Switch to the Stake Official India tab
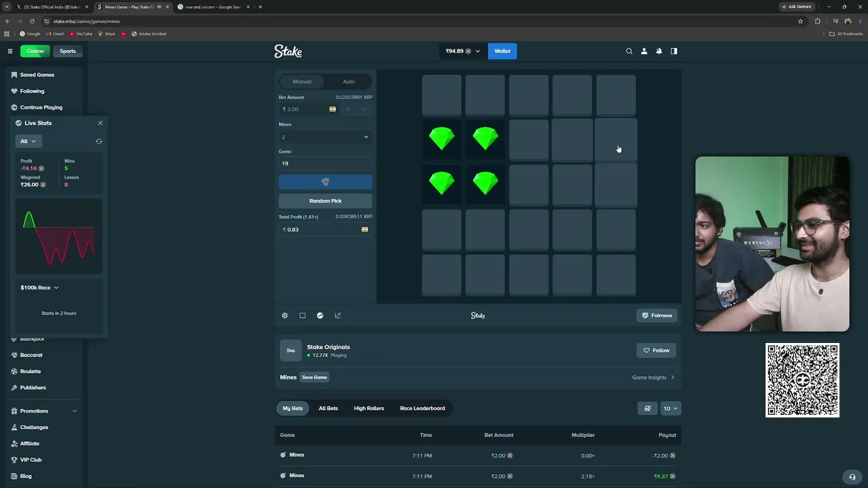The image size is (868, 488). tap(52, 7)
